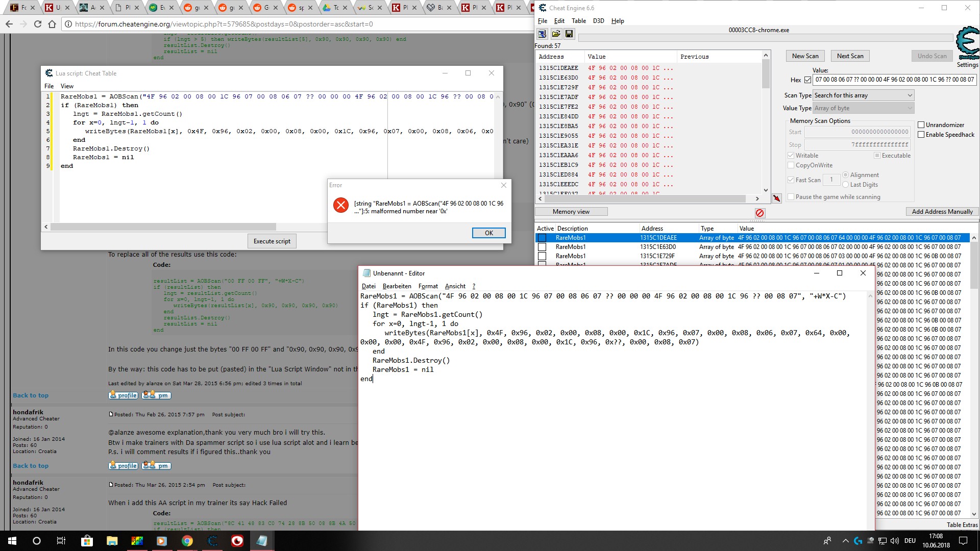
Task: Click the open folder icon in Cheat Engine
Action: point(556,34)
